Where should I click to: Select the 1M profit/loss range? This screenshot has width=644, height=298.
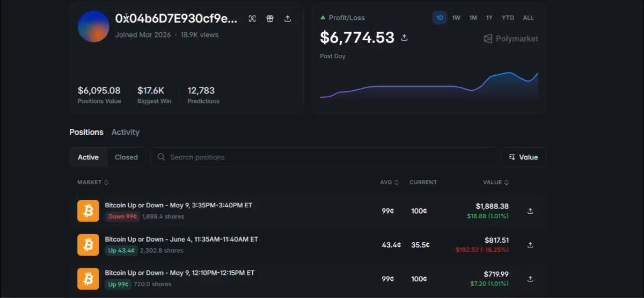473,18
